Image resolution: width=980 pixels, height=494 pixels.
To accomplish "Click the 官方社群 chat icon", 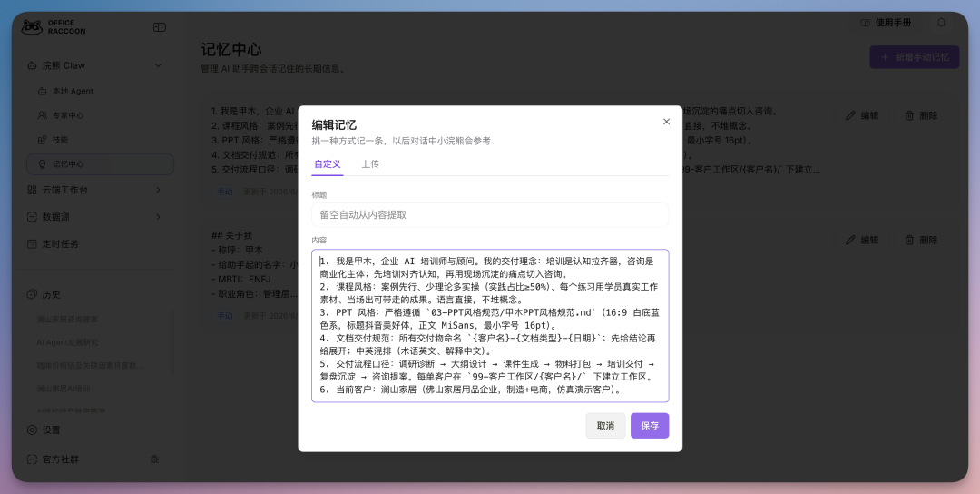I will 32,459.
